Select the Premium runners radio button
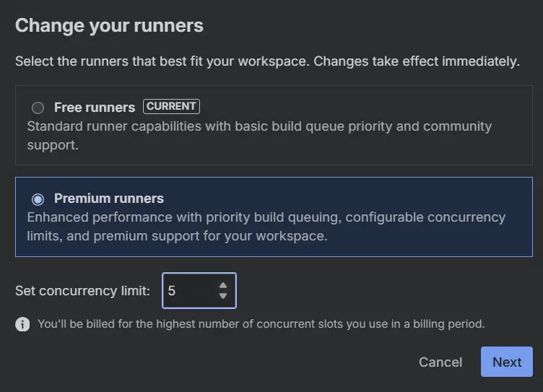 tap(38, 199)
